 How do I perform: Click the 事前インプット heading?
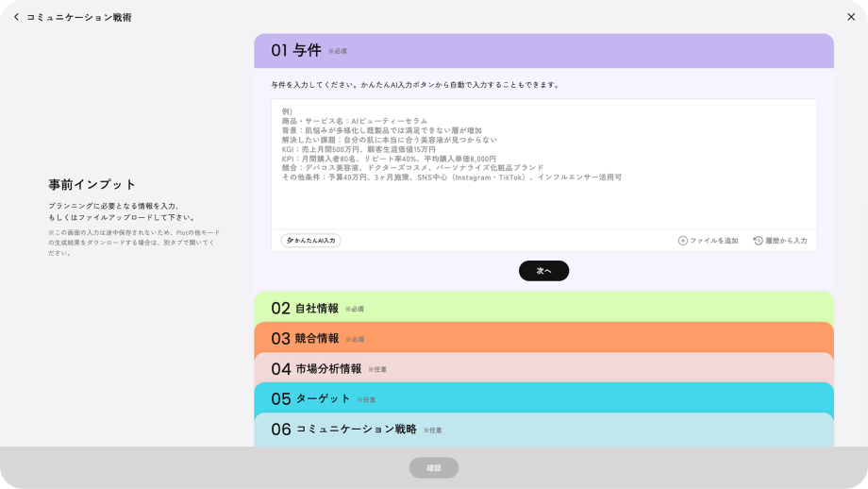pos(92,184)
